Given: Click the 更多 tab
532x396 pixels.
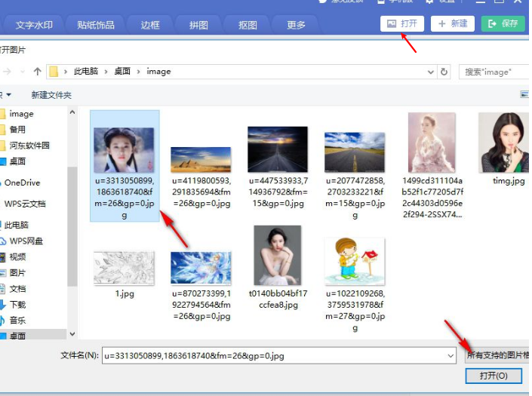Looking at the screenshot, I should point(296,25).
